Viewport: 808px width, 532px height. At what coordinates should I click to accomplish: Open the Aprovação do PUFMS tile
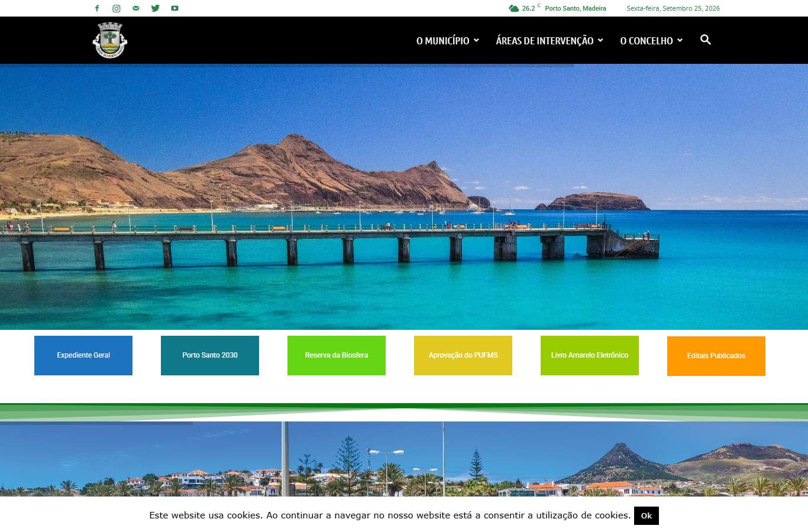click(x=463, y=355)
